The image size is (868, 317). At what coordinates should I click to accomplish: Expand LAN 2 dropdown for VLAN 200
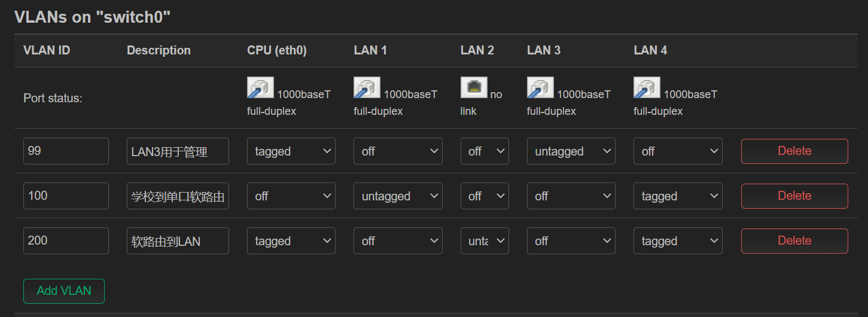click(x=485, y=241)
